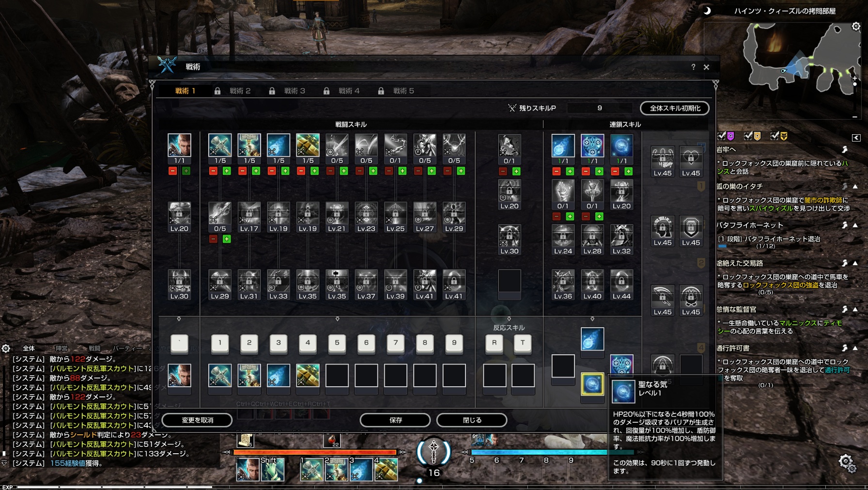Collapse the バタフライホーネット quest details

pyautogui.click(x=855, y=225)
